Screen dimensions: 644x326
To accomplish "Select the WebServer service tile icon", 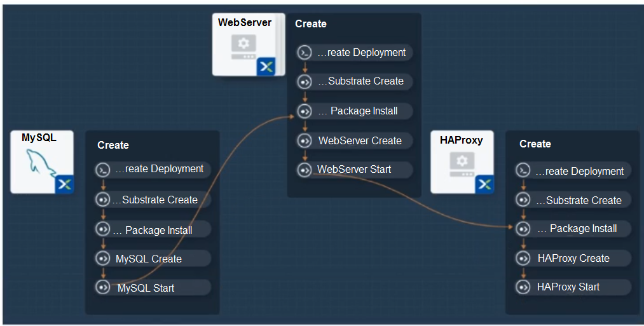I will click(x=243, y=47).
